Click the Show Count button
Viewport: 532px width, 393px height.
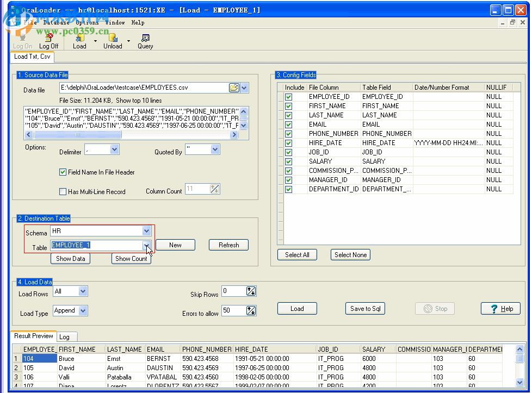click(131, 259)
